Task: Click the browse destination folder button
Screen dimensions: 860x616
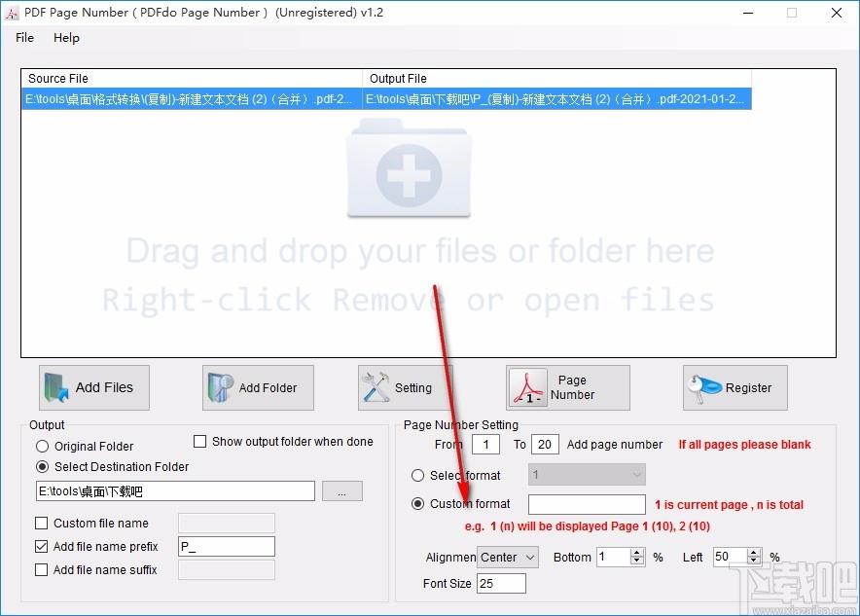Action: click(342, 490)
